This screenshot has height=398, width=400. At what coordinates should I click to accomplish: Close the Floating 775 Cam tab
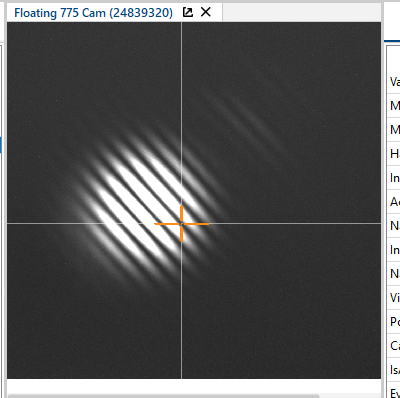click(x=206, y=12)
